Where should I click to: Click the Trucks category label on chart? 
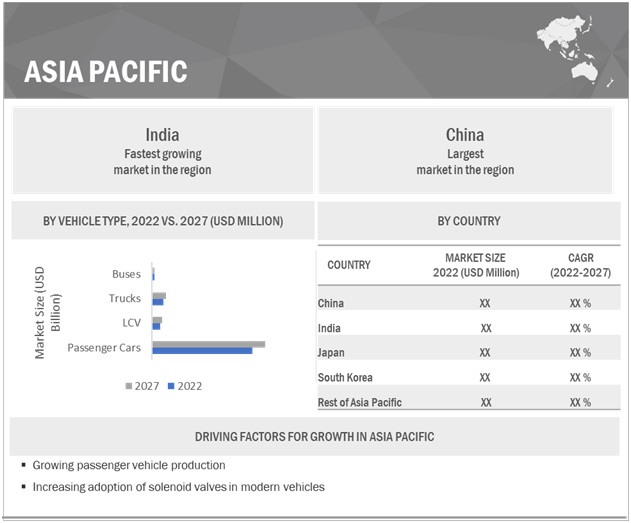coord(125,298)
